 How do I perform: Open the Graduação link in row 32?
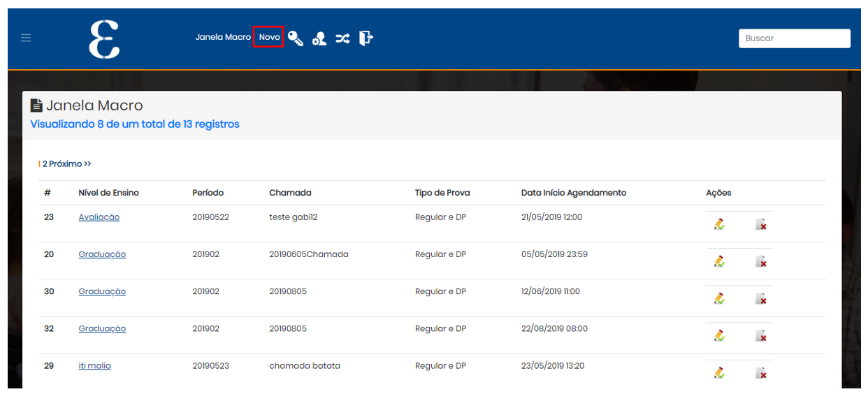coord(102,328)
